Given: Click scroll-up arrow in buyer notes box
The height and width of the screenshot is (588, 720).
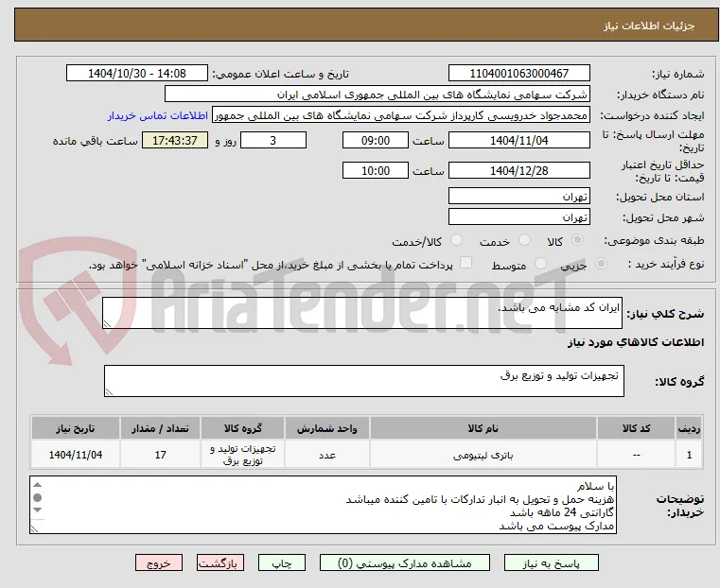Looking at the screenshot, I should [38, 485].
